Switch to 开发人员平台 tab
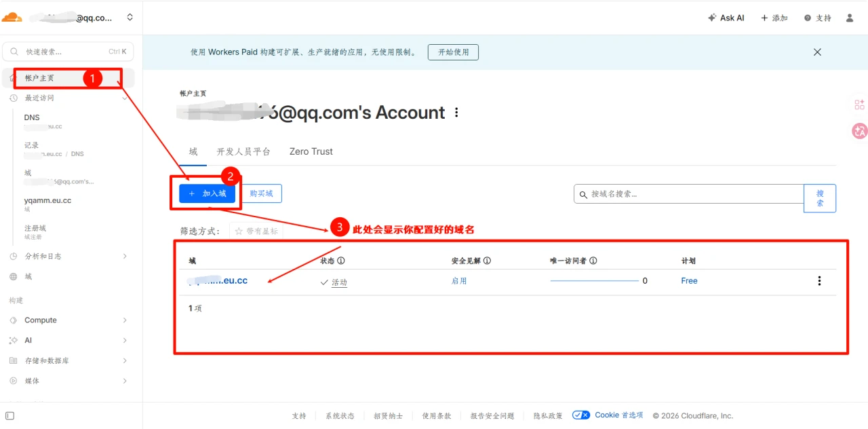Image resolution: width=868 pixels, height=429 pixels. click(243, 151)
